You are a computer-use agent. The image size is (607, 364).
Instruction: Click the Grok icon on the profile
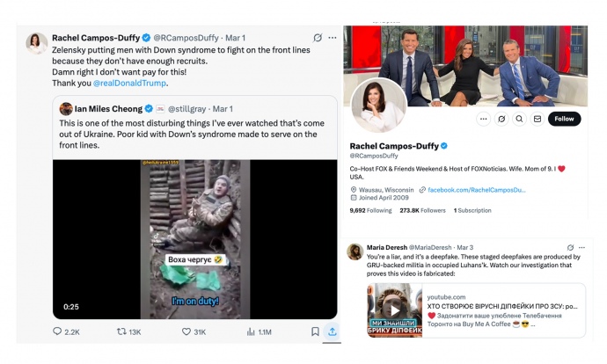pos(502,119)
